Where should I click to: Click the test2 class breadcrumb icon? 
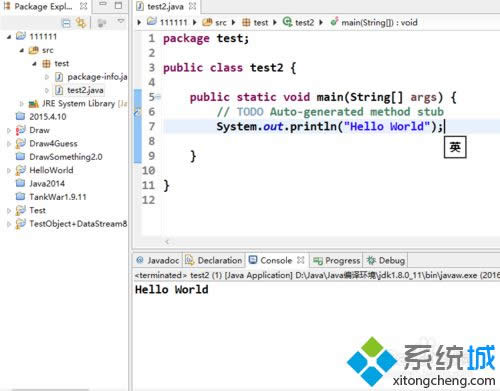[287, 22]
